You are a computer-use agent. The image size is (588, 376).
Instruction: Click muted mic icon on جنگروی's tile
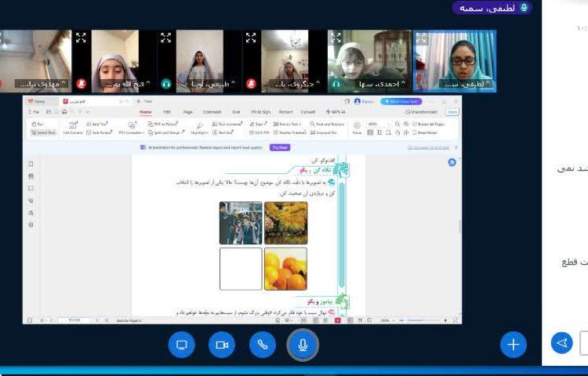pyautogui.click(x=251, y=84)
